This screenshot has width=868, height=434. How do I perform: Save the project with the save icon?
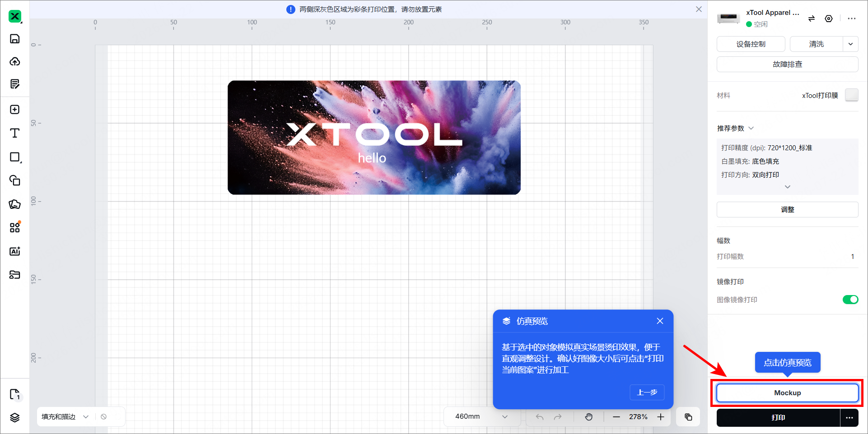[15, 39]
